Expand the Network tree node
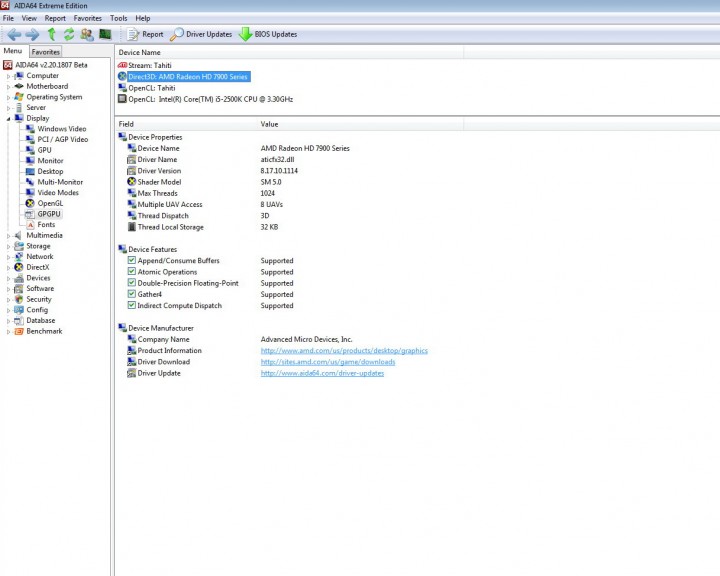This screenshot has width=720, height=576. click(x=8, y=257)
